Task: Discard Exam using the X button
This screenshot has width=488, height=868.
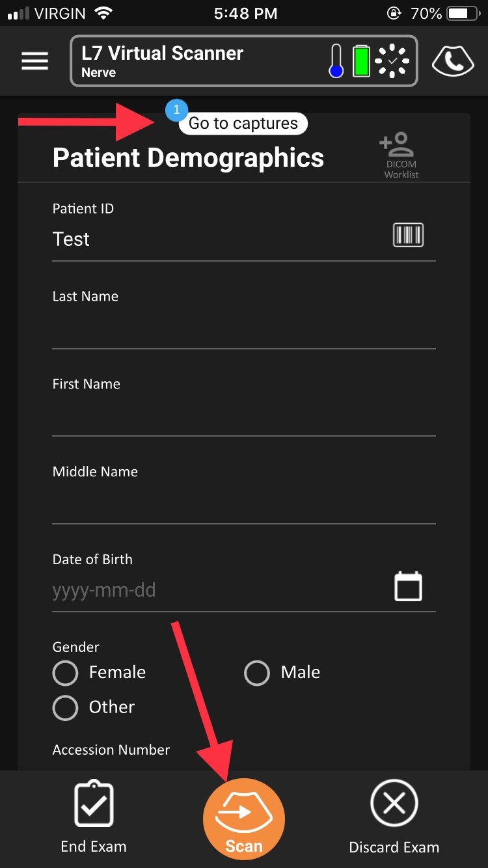Action: pos(394,817)
